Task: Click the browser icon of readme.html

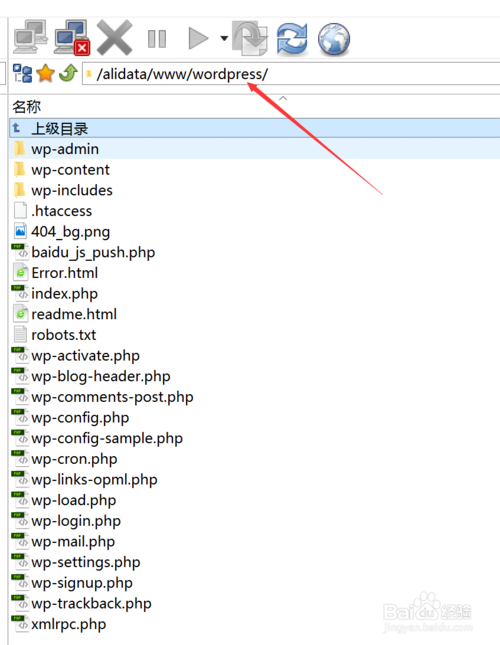Action: pyautogui.click(x=20, y=314)
